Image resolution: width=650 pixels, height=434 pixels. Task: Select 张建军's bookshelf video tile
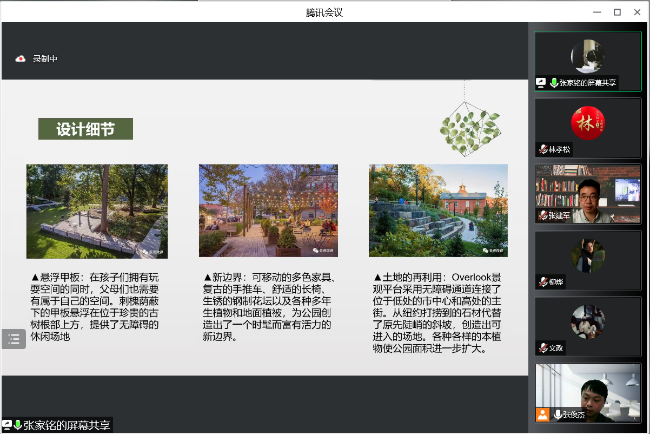click(x=587, y=191)
